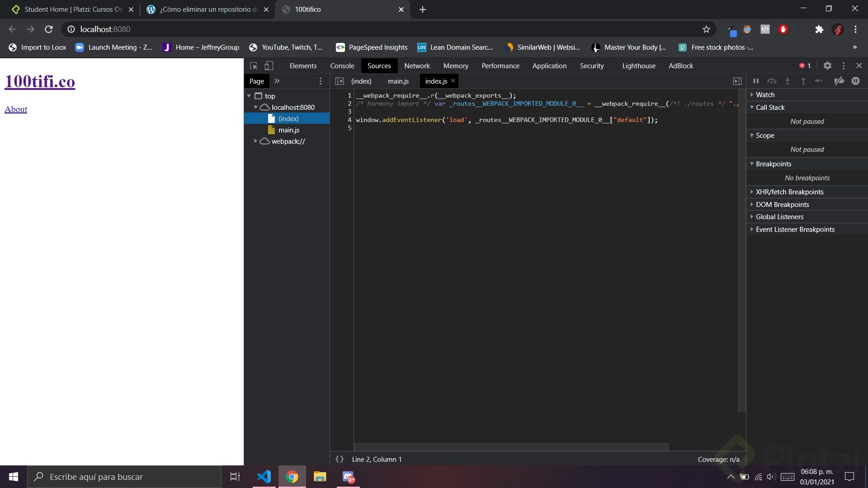Switch to the main.js editor tab

point(398,81)
